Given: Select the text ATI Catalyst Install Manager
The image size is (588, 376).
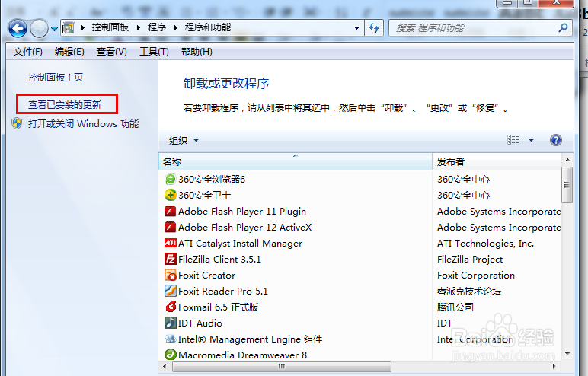Looking at the screenshot, I should pyautogui.click(x=241, y=244).
